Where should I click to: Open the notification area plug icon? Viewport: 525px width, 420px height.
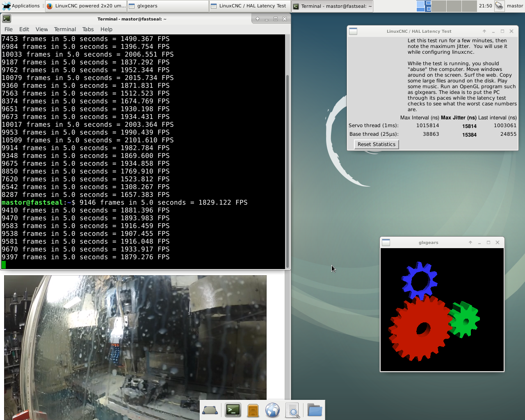click(499, 6)
